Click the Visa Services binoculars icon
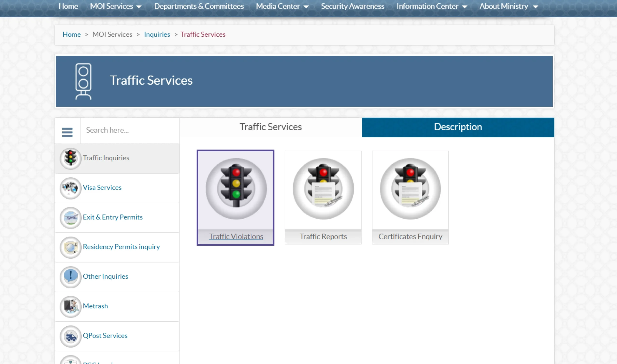617x364 pixels. point(70,188)
